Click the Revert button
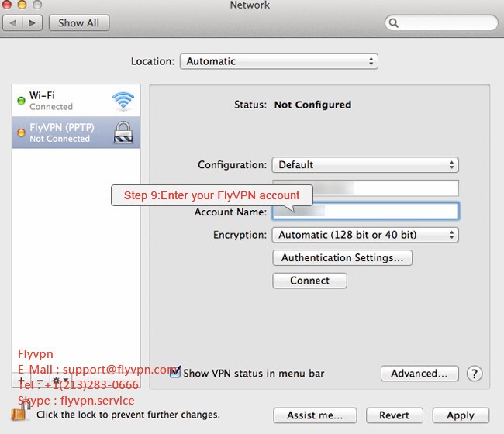The image size is (504, 434). [x=395, y=415]
